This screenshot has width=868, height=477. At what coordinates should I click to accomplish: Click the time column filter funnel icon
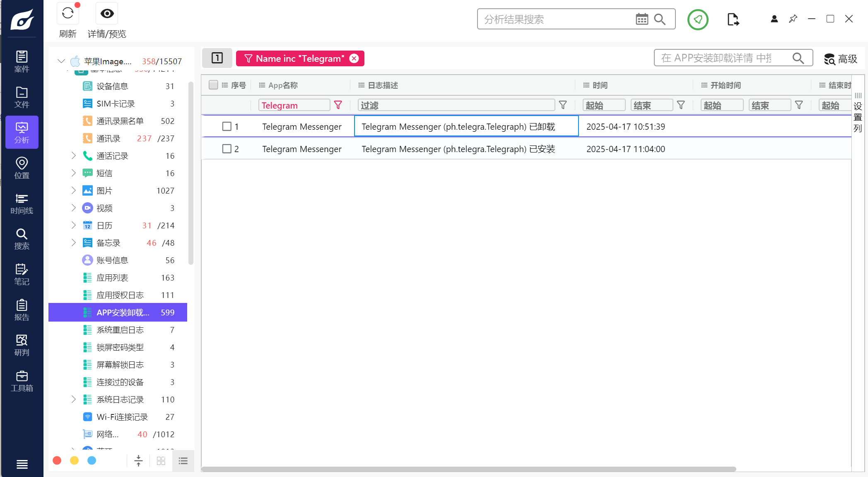pyautogui.click(x=681, y=105)
